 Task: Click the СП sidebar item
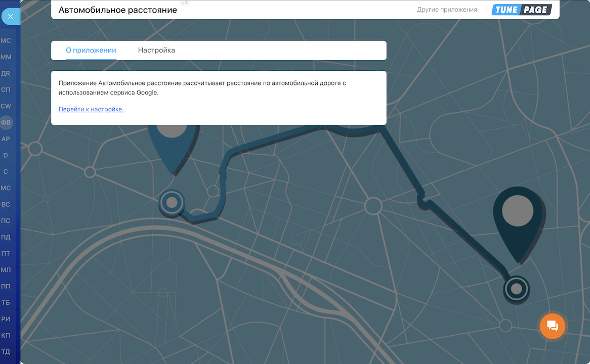[x=6, y=90]
